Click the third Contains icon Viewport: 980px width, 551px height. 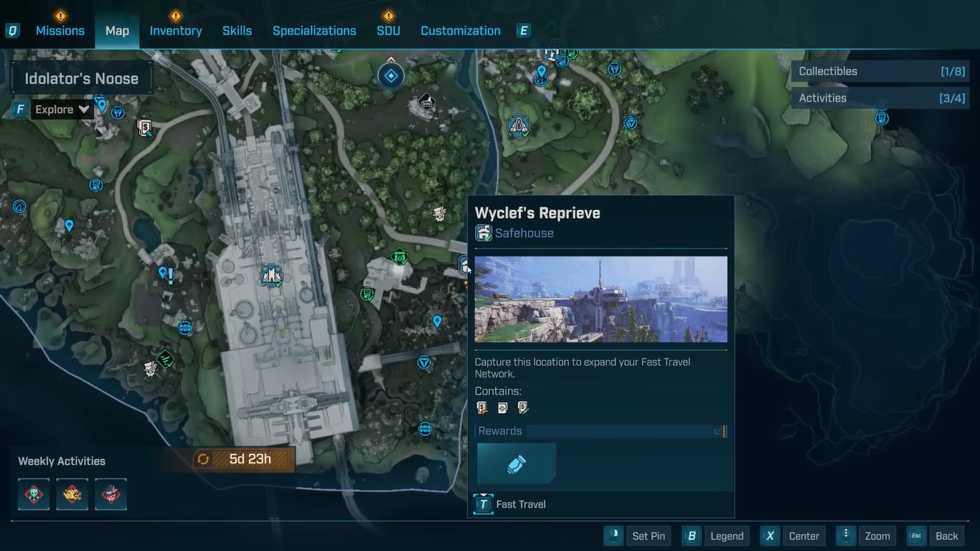coord(523,408)
